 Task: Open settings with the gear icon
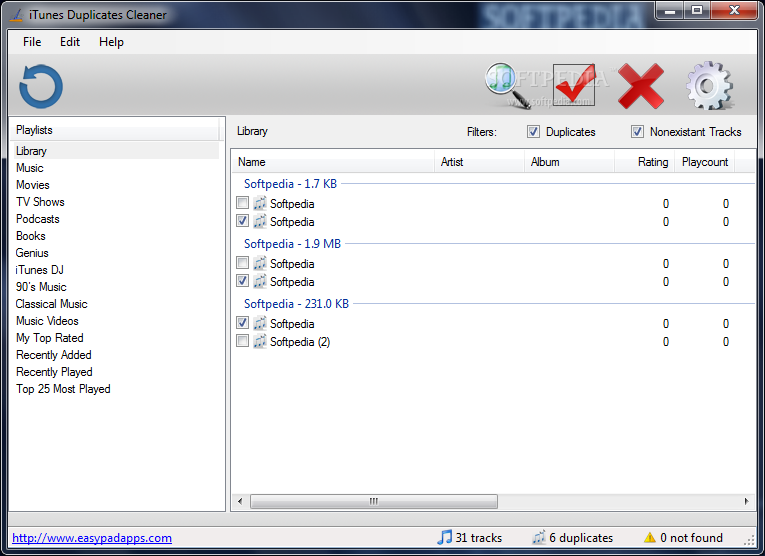[x=709, y=85]
